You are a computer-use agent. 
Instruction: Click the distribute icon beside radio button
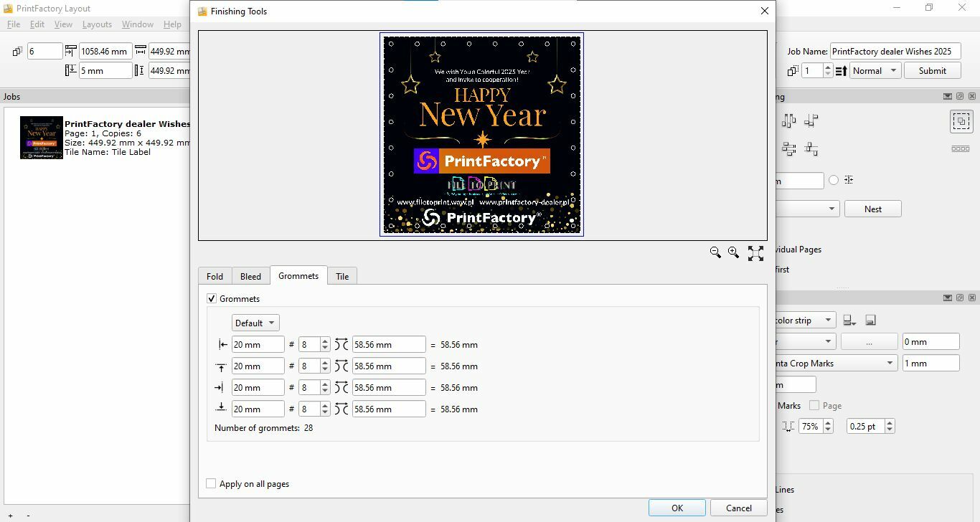(x=849, y=180)
